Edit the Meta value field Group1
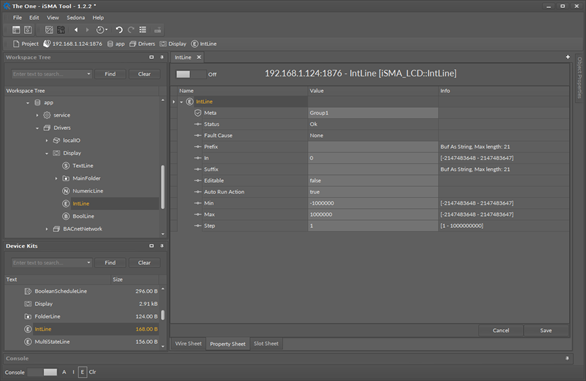The width and height of the screenshot is (586, 381). (373, 113)
